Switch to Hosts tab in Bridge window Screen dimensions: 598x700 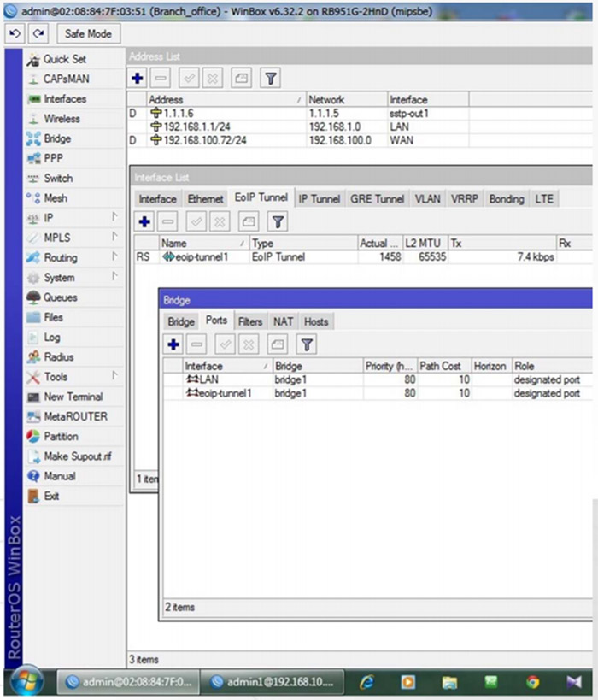316,322
